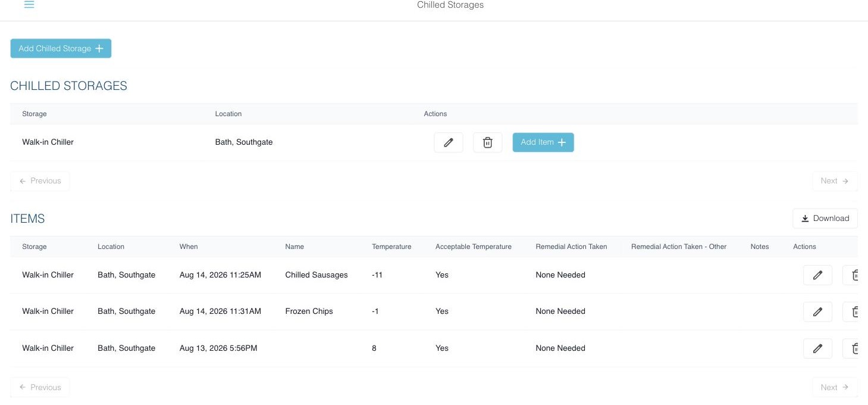Click Previous under the Items table
The width and height of the screenshot is (868, 405).
pos(40,387)
